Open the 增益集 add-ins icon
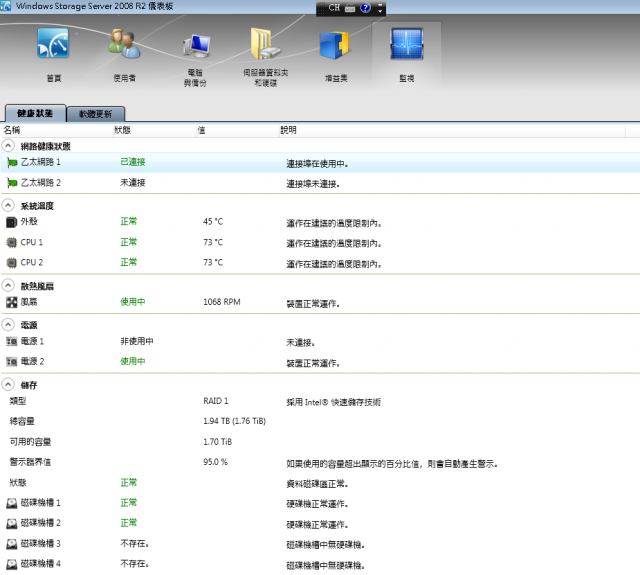This screenshot has height=575, width=640. point(335,45)
